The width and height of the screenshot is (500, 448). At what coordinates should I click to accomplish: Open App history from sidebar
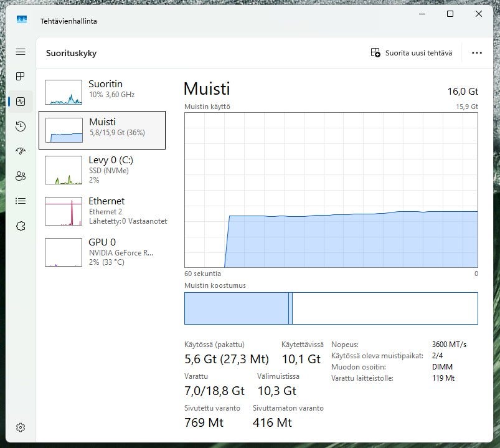(21, 126)
